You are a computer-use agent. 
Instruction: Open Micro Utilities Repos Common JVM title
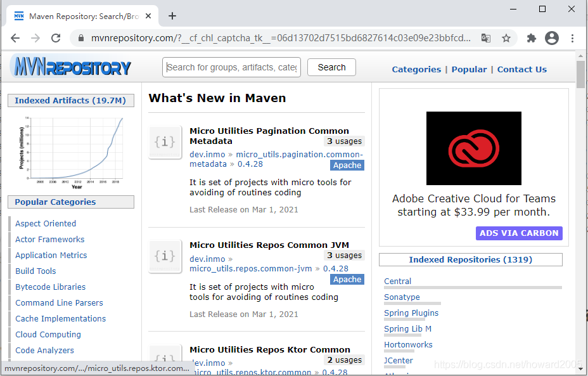[269, 245]
